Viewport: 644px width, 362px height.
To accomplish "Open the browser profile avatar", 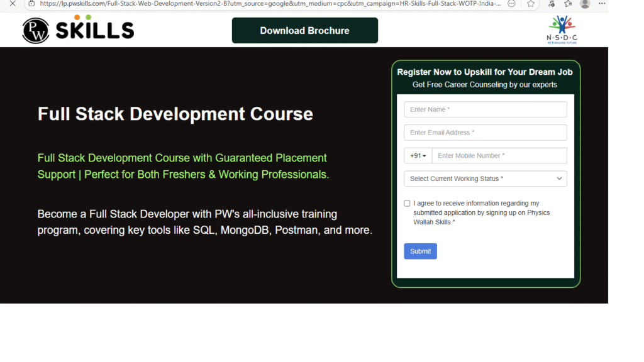I will 585,4.
